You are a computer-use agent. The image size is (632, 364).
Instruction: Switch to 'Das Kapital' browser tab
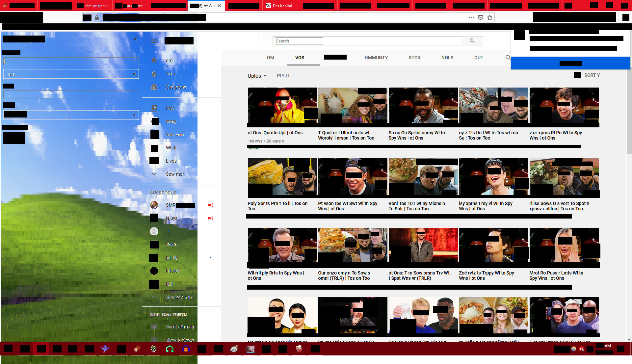(281, 6)
